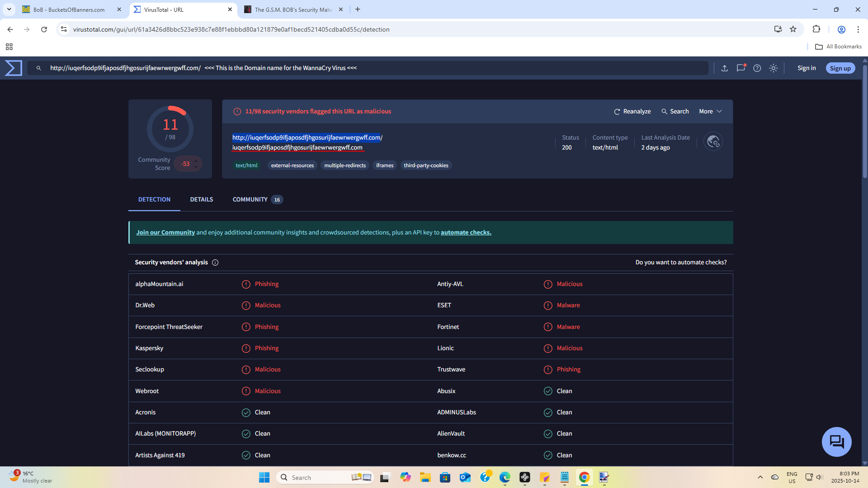Open the Chrome profile icon
This screenshot has height=488, width=868.
[841, 29]
